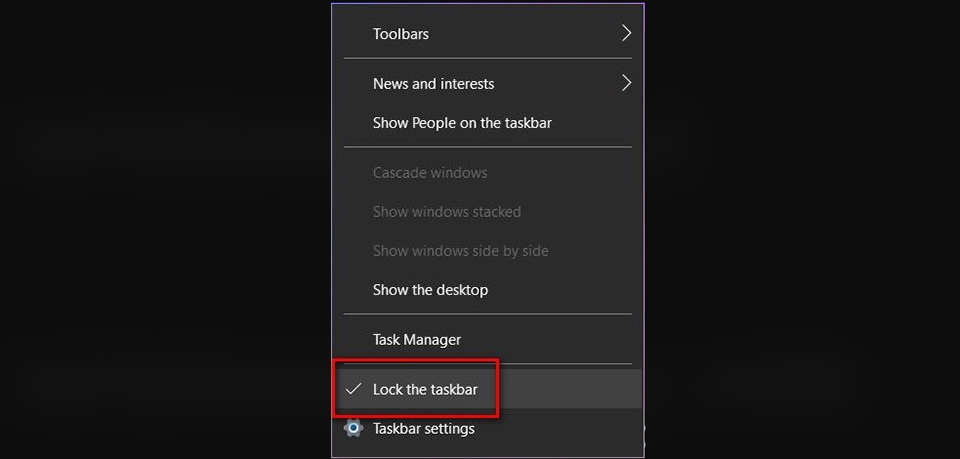Uncheck the Lock the taskbar checkmark
Viewport: 960px width, 459px height.
353,389
